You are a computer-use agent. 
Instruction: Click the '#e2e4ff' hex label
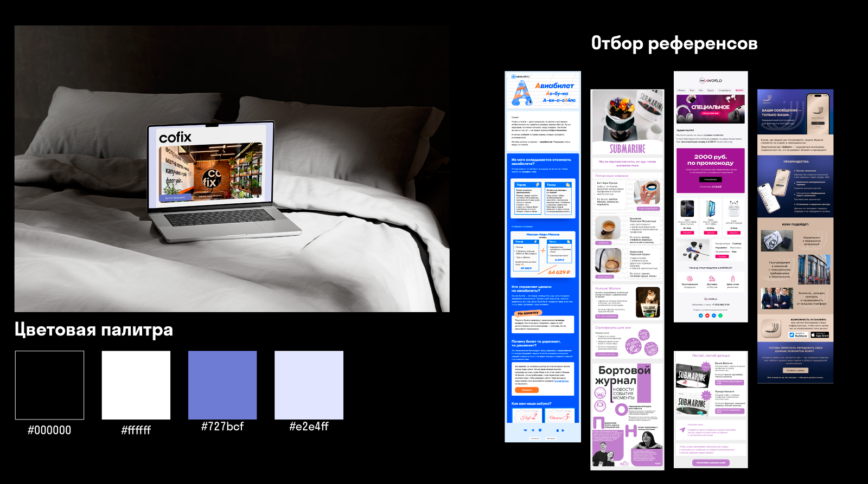click(309, 426)
